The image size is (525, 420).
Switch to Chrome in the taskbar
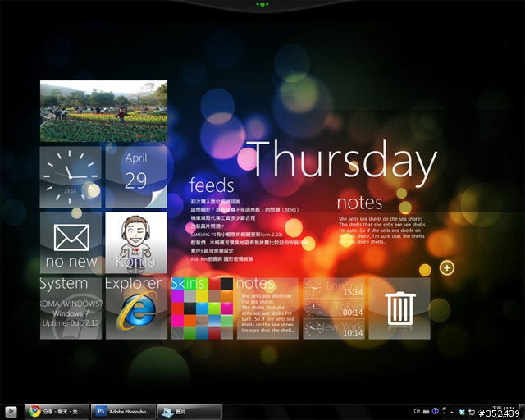57,412
